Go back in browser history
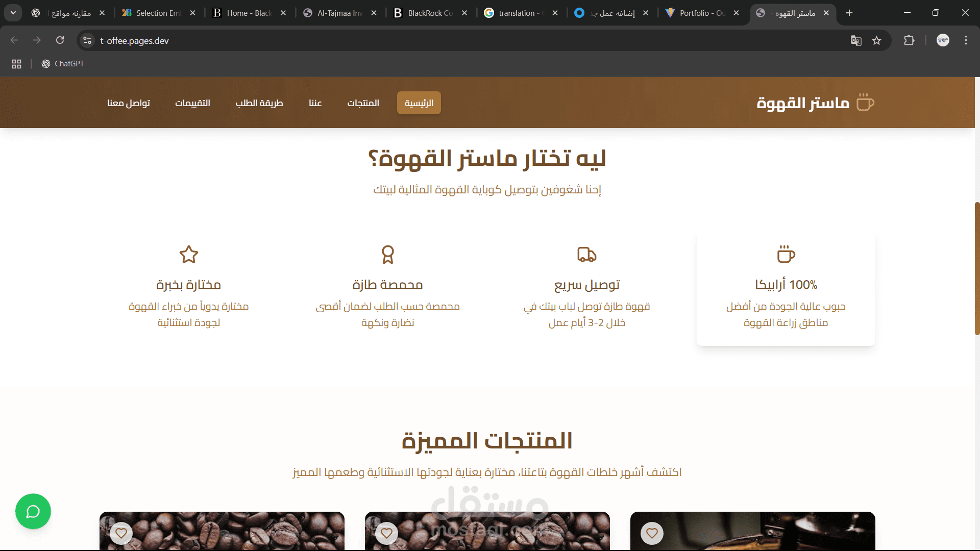 14,40
